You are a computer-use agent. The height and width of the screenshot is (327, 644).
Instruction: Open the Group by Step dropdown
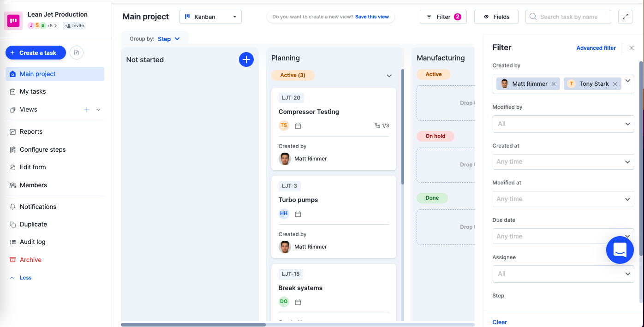point(169,39)
